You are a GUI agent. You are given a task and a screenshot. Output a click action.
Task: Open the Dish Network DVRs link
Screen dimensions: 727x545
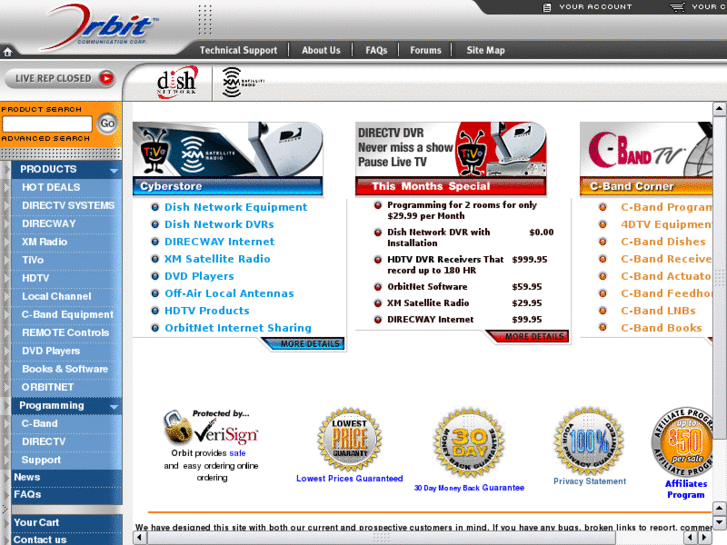219,224
